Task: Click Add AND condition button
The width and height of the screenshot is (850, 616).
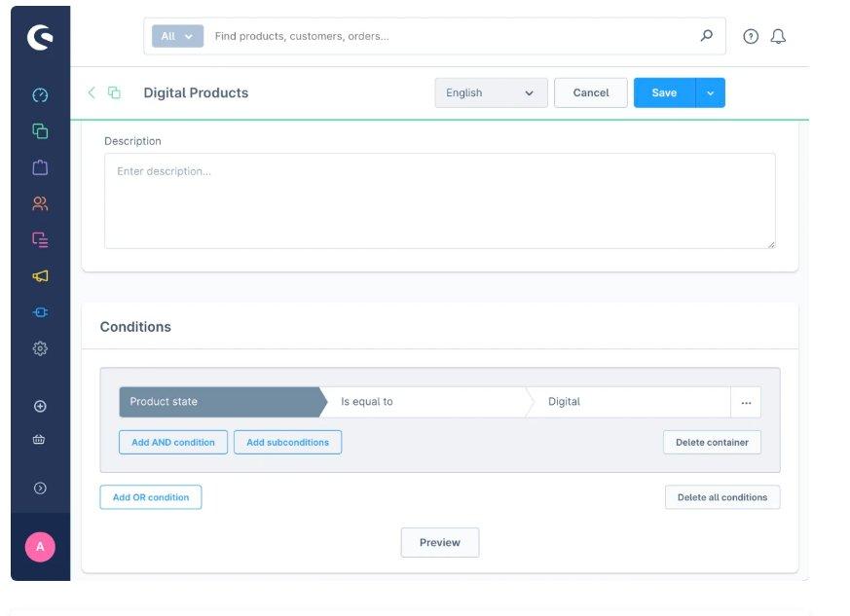Action: click(x=173, y=442)
